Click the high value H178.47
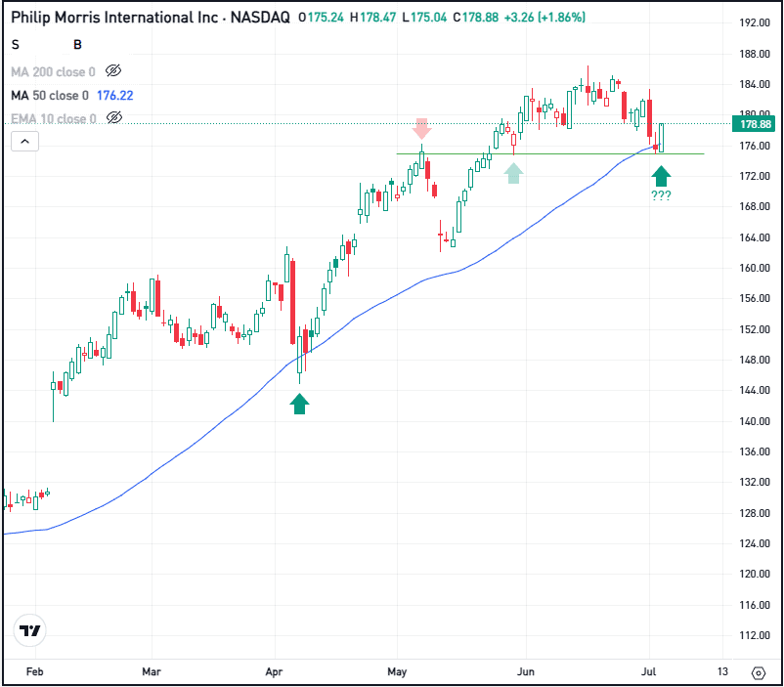The image size is (784, 687). [x=373, y=18]
